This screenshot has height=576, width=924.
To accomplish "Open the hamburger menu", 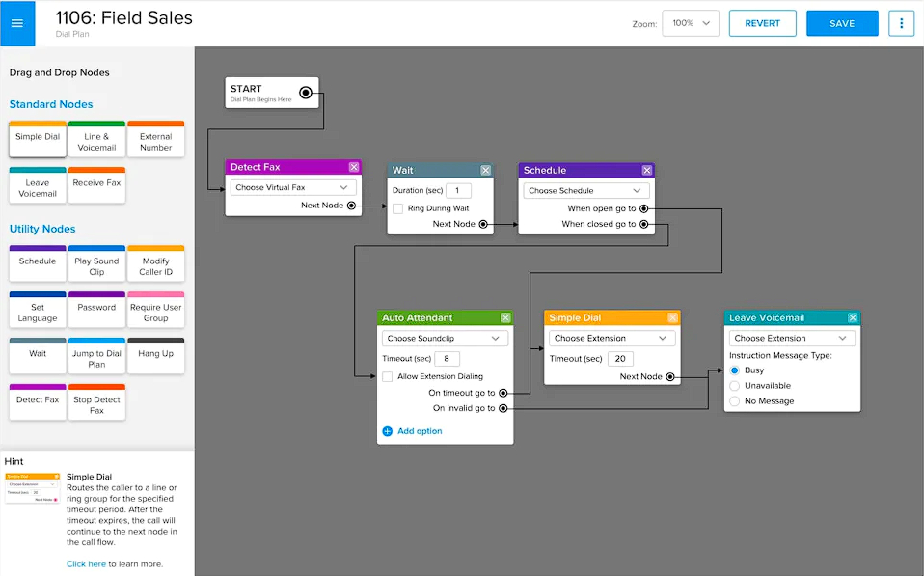I will coord(17,23).
